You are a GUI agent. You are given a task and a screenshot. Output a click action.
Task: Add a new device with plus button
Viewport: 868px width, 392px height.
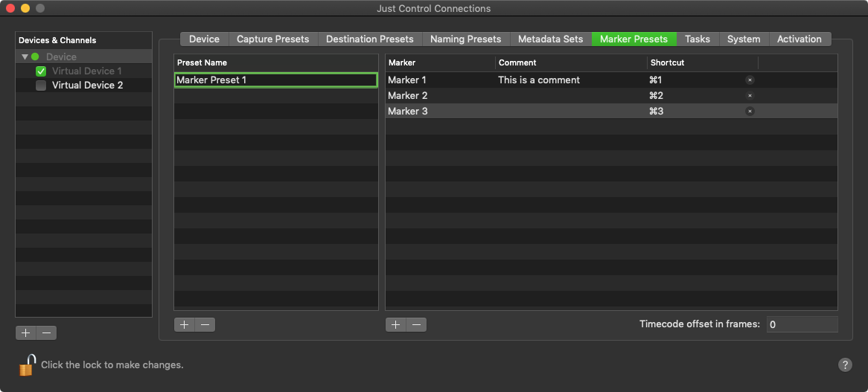pyautogui.click(x=25, y=332)
